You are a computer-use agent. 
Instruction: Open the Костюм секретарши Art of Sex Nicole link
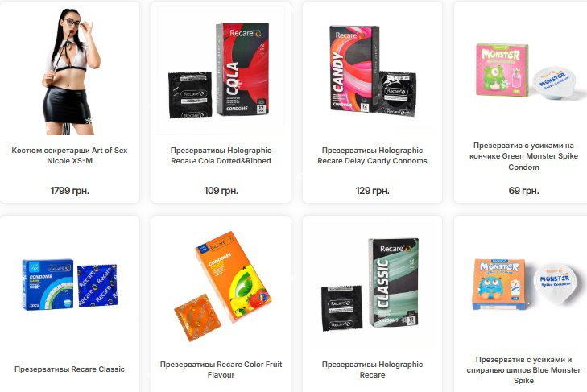coord(69,155)
